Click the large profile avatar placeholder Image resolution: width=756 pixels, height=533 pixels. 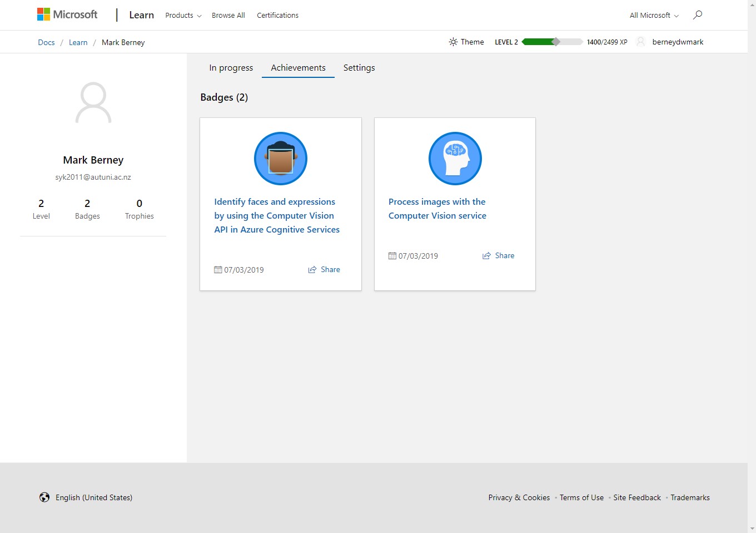[93, 102]
